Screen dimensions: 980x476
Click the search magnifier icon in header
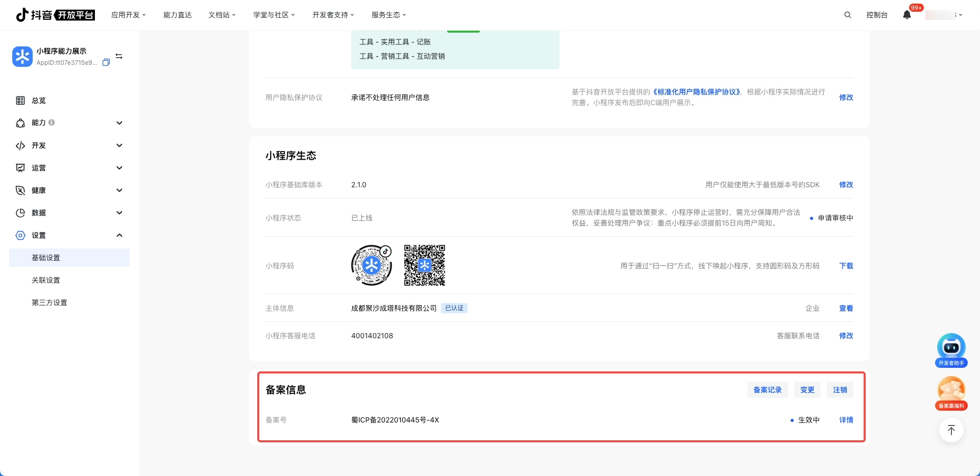(847, 15)
